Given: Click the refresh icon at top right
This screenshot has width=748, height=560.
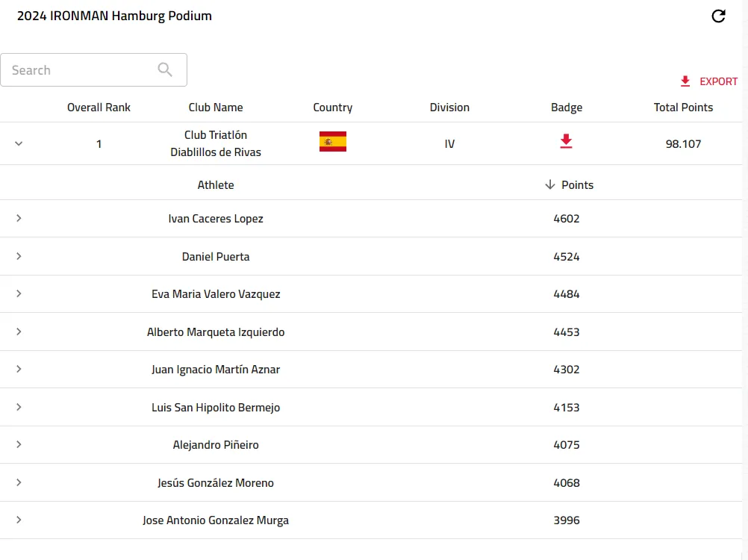Looking at the screenshot, I should [x=718, y=16].
